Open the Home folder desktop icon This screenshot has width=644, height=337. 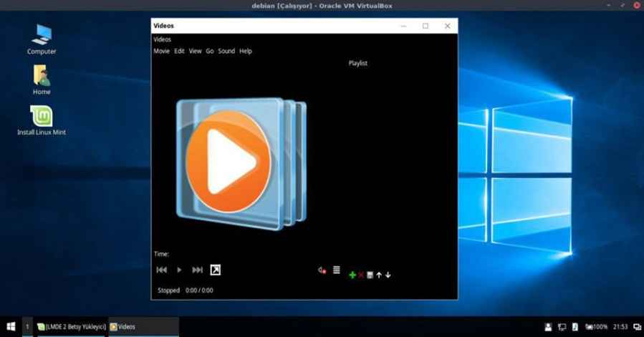pyautogui.click(x=42, y=80)
